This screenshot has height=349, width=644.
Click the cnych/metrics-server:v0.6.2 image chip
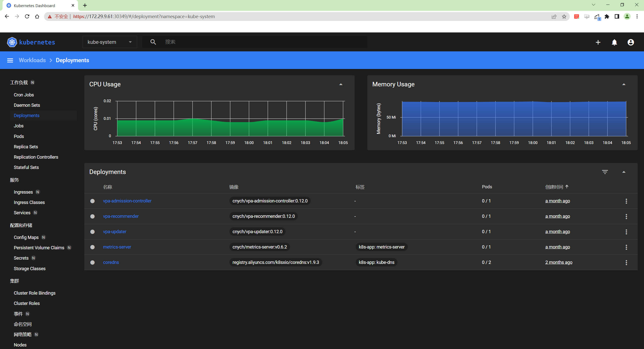(x=260, y=247)
